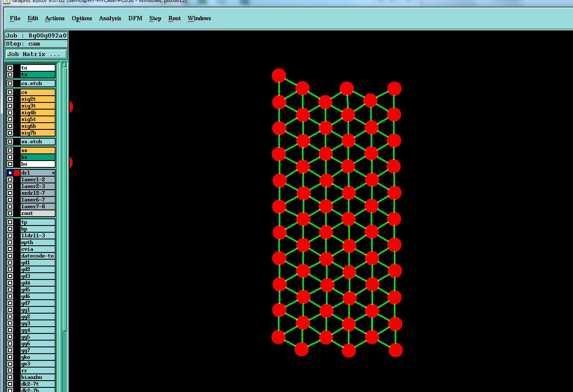Image resolution: width=573 pixels, height=392 pixels.
Task: Select the bs layer name
Action: (38, 157)
